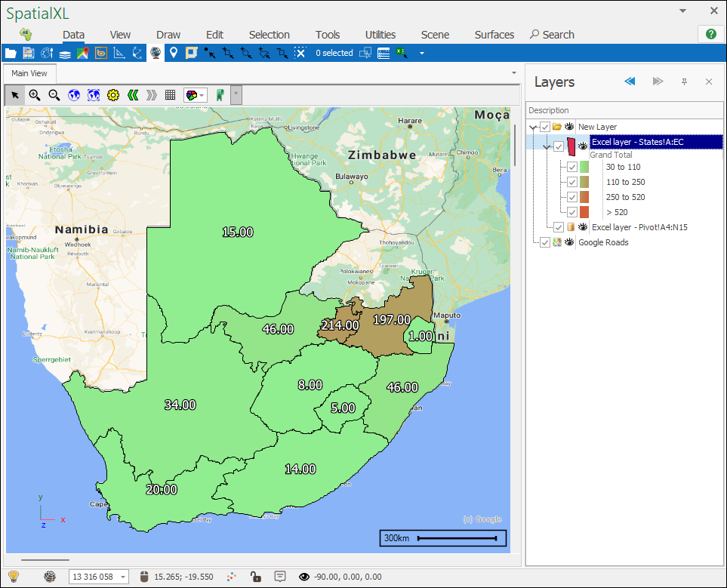This screenshot has height=588, width=727.
Task: Toggle the grid icon in map toolbar
Action: click(x=171, y=95)
